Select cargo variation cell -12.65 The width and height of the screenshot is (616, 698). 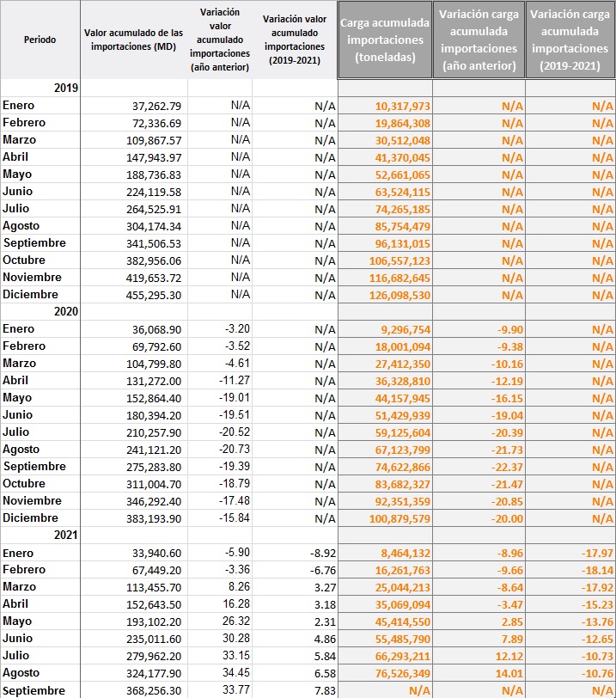570,639
